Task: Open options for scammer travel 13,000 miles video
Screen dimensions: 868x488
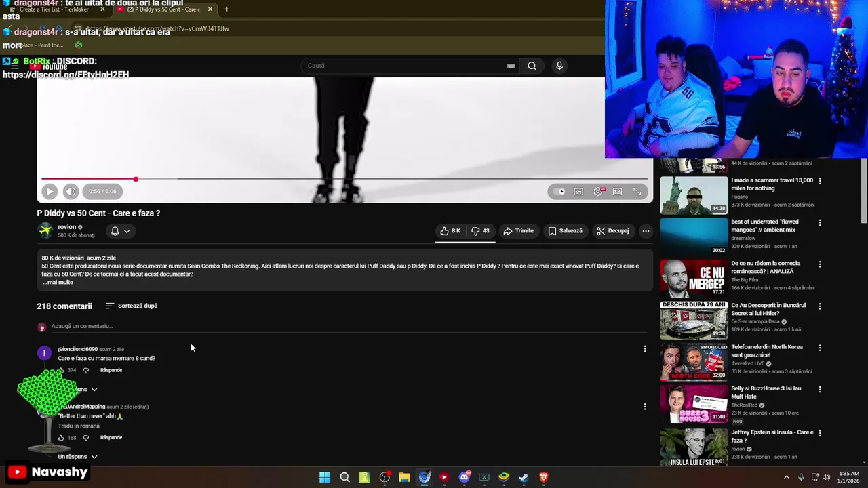Action: coord(820,181)
